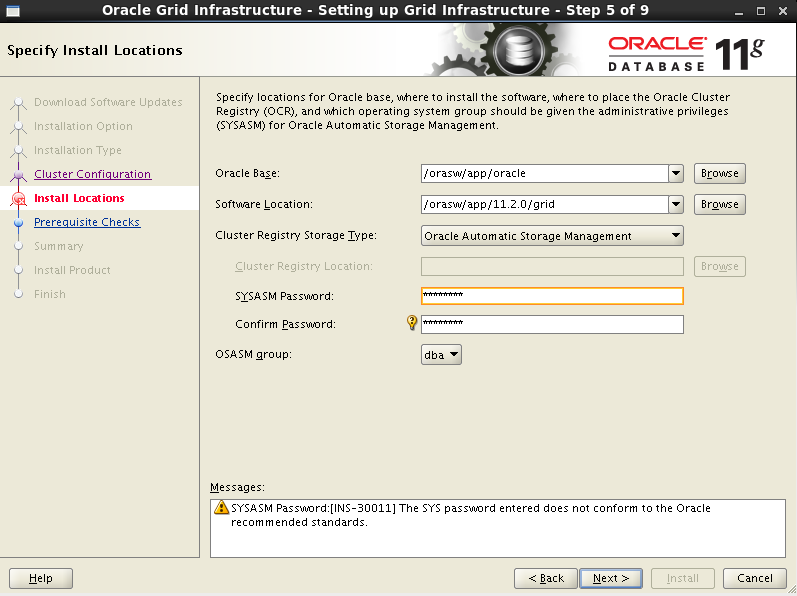Click the INS-30011 warning message text
Image resolution: width=797 pixels, height=596 pixels.
pyautogui.click(x=471, y=515)
